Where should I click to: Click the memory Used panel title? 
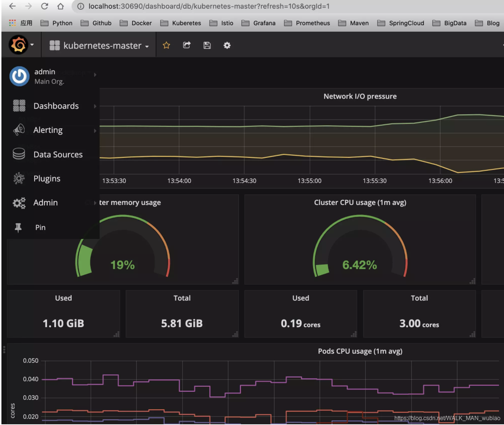64,298
